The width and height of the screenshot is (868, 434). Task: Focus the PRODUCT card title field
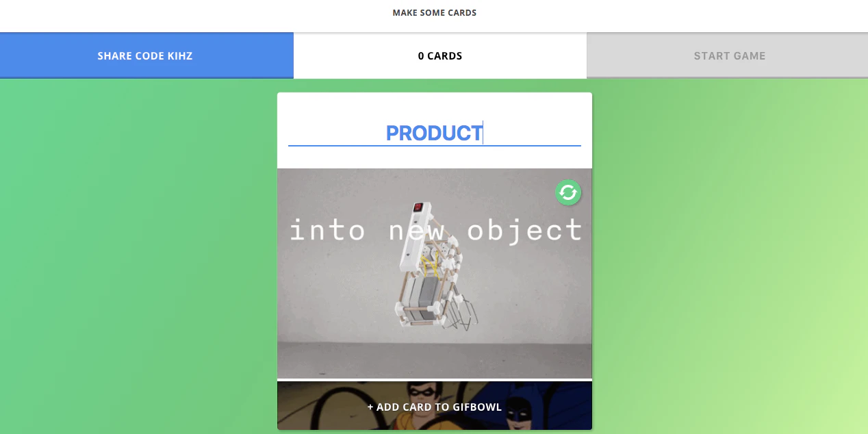tap(435, 133)
